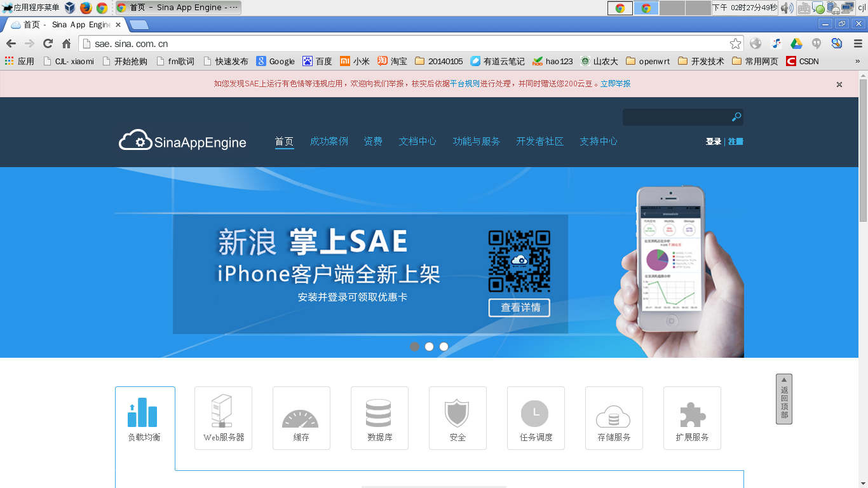Viewport: 868px width, 488px height.
Task: Click the load balancing bar chart icon
Action: [142, 412]
